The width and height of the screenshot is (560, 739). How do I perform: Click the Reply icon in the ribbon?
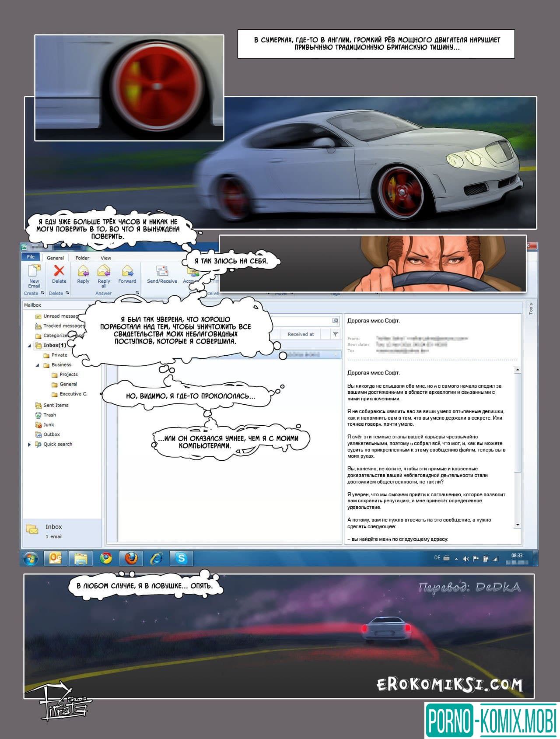83,272
